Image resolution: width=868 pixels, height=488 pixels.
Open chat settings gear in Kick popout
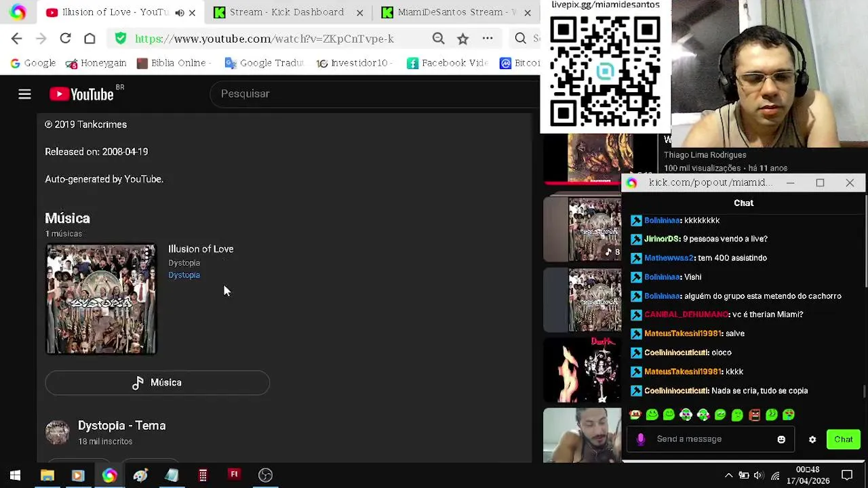pyautogui.click(x=812, y=439)
